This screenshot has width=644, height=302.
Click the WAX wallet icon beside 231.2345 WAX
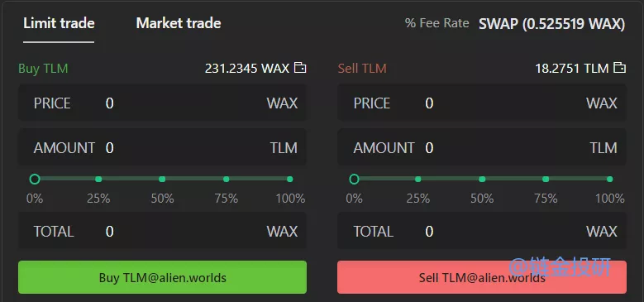[x=300, y=68]
